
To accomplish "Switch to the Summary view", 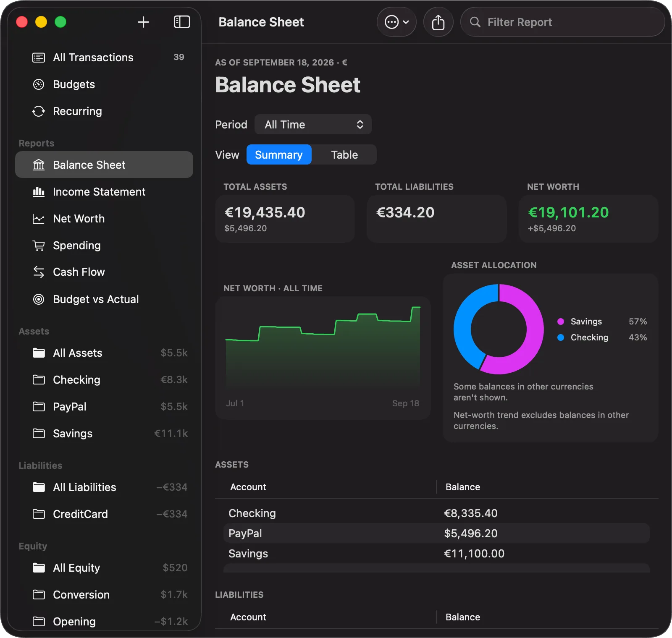I will pos(279,155).
